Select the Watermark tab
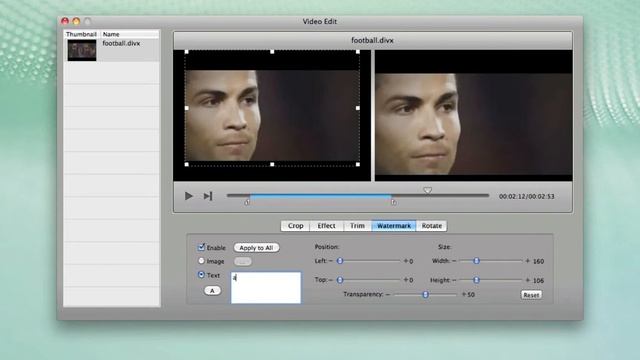 [394, 226]
